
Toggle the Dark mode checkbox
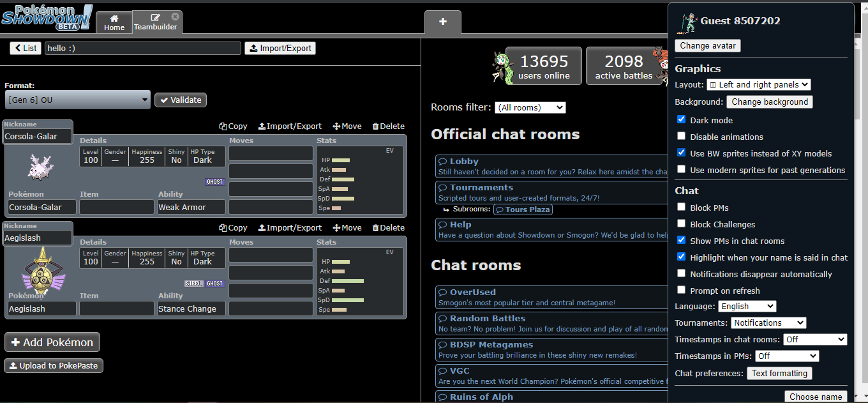(x=681, y=119)
